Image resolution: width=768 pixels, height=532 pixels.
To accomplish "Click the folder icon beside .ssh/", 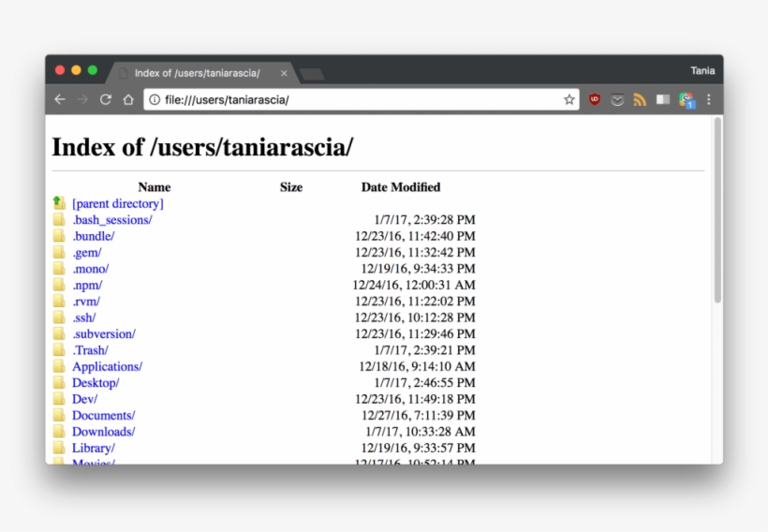I will pos(59,317).
